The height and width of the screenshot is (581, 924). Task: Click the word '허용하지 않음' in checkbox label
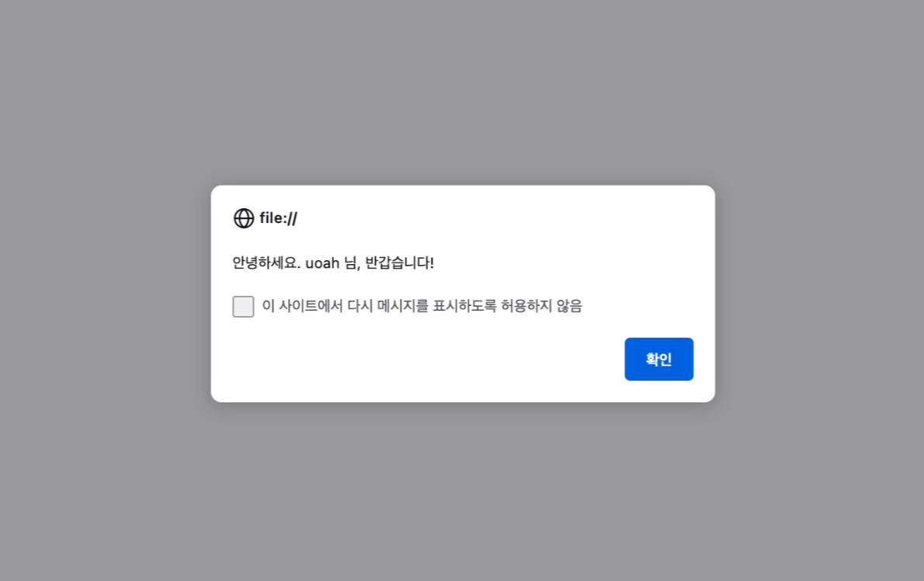pos(541,306)
